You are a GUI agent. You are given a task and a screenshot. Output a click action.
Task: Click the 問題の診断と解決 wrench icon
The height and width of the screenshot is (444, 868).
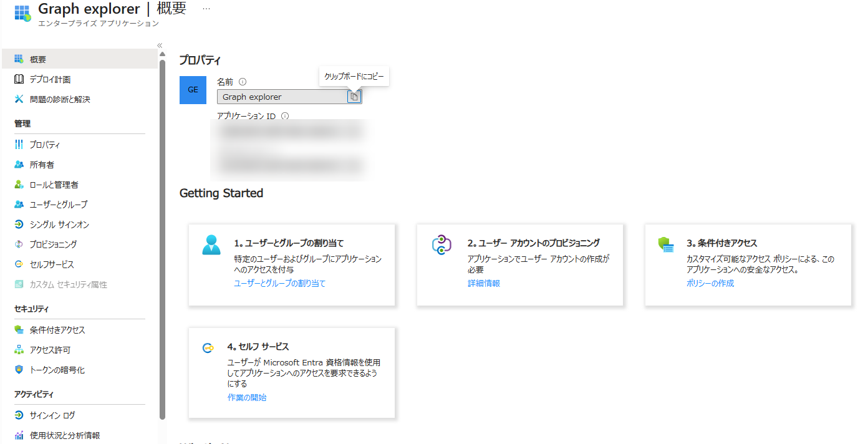(x=19, y=99)
